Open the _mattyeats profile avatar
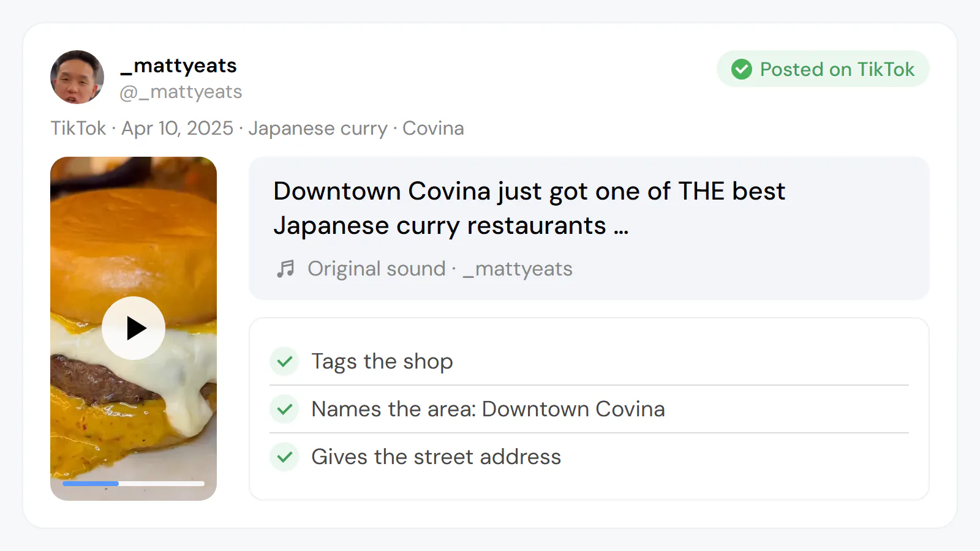 (x=77, y=77)
